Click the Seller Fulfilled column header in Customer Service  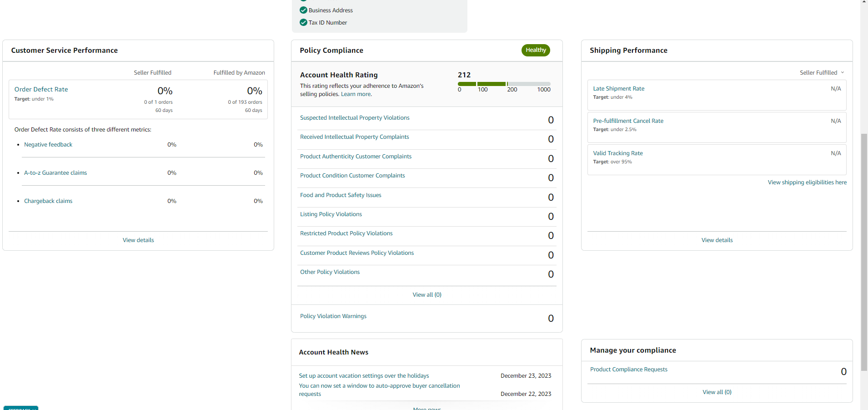[152, 73]
